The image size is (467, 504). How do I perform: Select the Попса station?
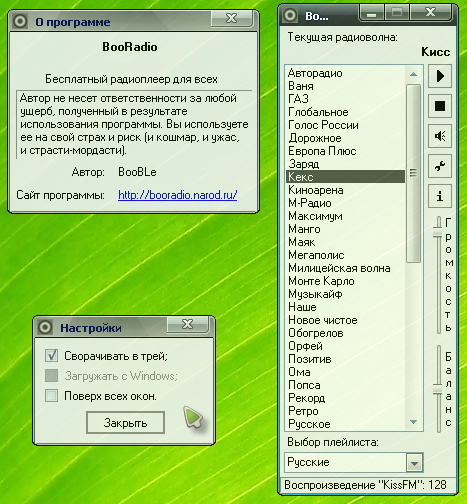pyautogui.click(x=345, y=385)
